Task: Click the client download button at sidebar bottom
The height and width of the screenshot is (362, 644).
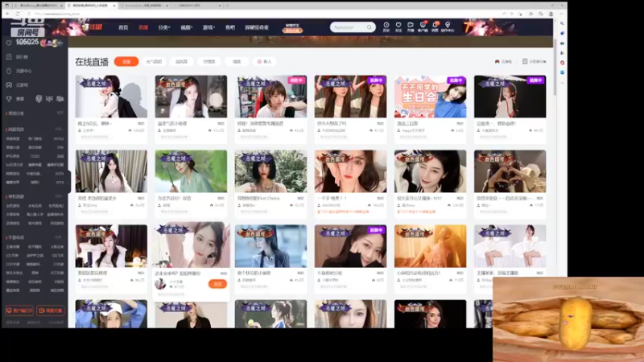Action: click(x=19, y=311)
